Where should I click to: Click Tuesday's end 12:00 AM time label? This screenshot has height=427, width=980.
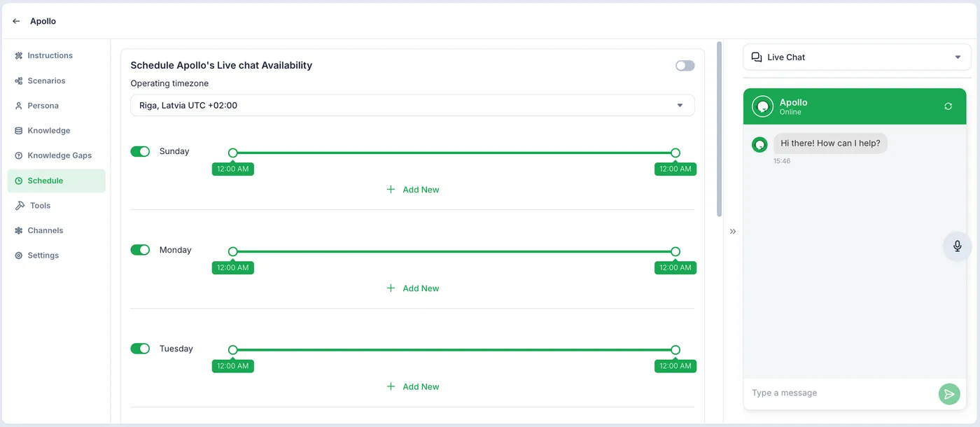click(675, 366)
